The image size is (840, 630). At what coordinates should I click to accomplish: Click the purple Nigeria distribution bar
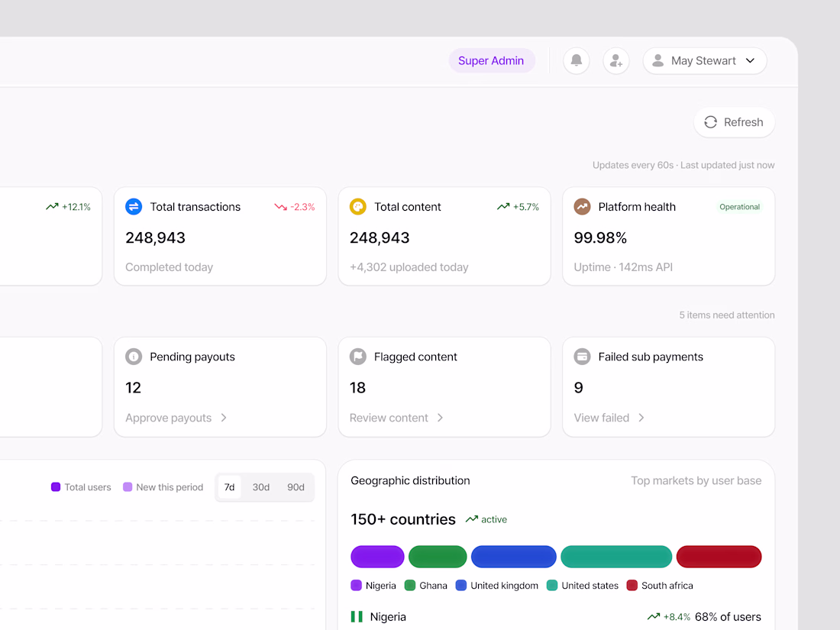(378, 557)
